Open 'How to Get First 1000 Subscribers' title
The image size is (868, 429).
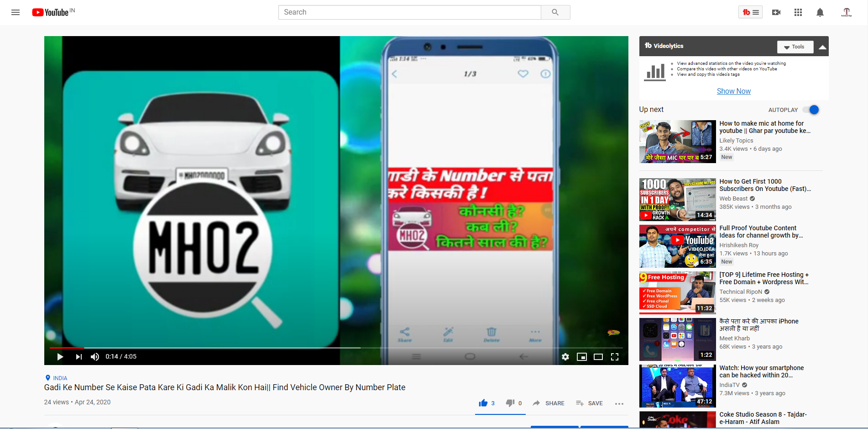(x=765, y=185)
